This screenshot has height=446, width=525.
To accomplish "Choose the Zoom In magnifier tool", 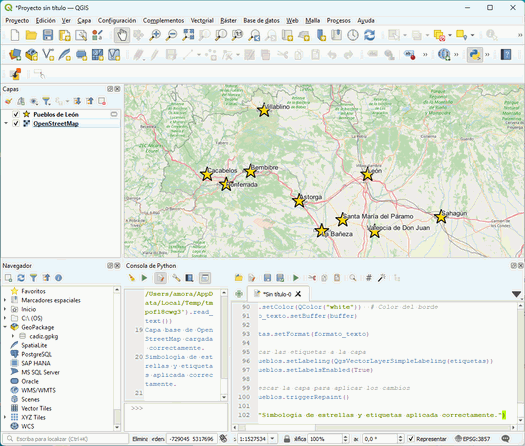I will 155,35.
